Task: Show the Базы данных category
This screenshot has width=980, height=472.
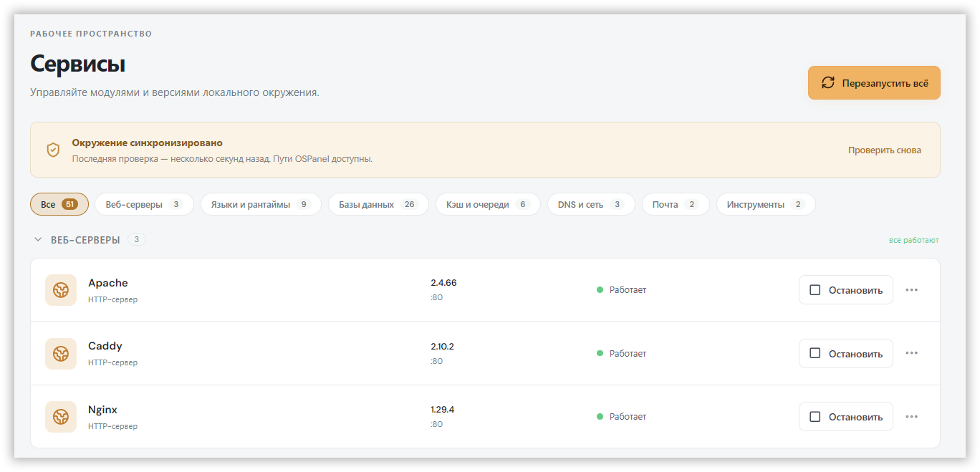Action: click(378, 204)
